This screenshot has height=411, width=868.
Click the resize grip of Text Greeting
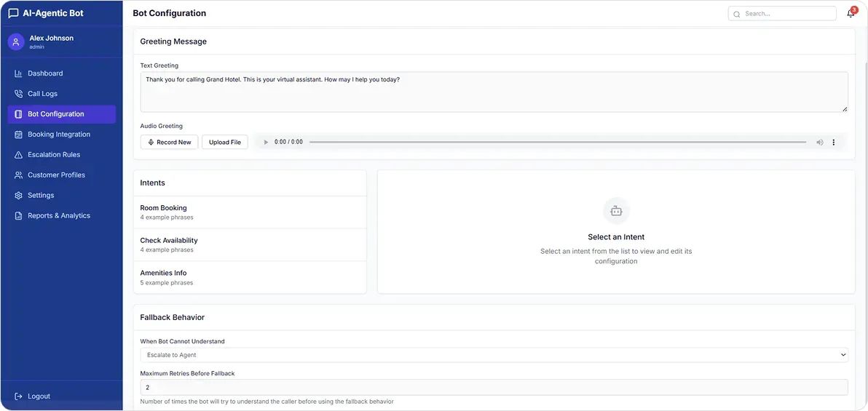coord(845,109)
